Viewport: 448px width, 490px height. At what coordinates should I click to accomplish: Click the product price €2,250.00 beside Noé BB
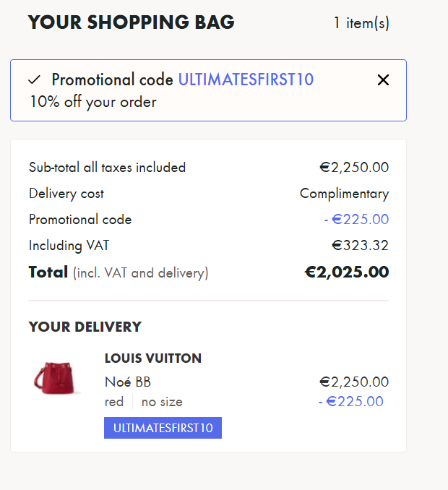tap(354, 382)
